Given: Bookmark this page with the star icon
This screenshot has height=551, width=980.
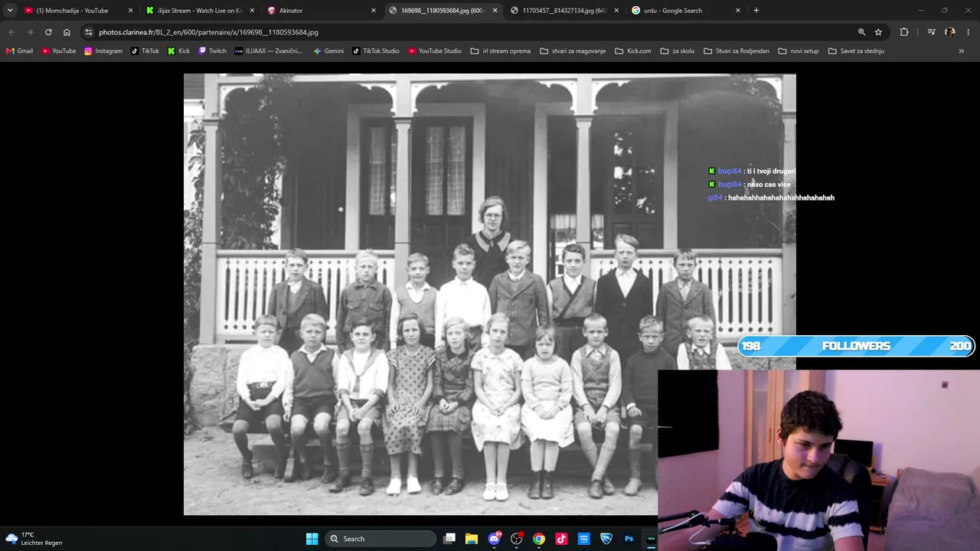Looking at the screenshot, I should point(878,32).
